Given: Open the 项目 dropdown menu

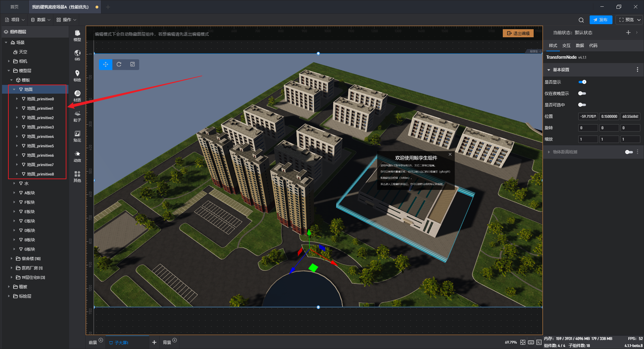Looking at the screenshot, I should [15, 20].
